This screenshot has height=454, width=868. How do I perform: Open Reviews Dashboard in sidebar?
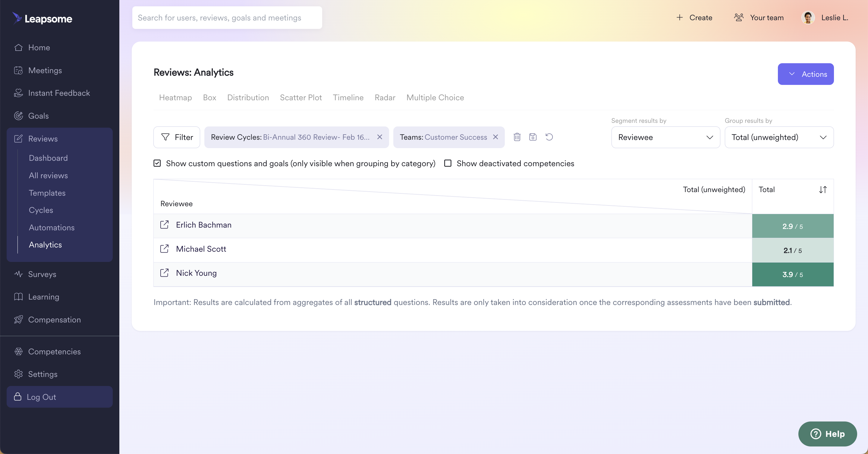click(x=48, y=158)
